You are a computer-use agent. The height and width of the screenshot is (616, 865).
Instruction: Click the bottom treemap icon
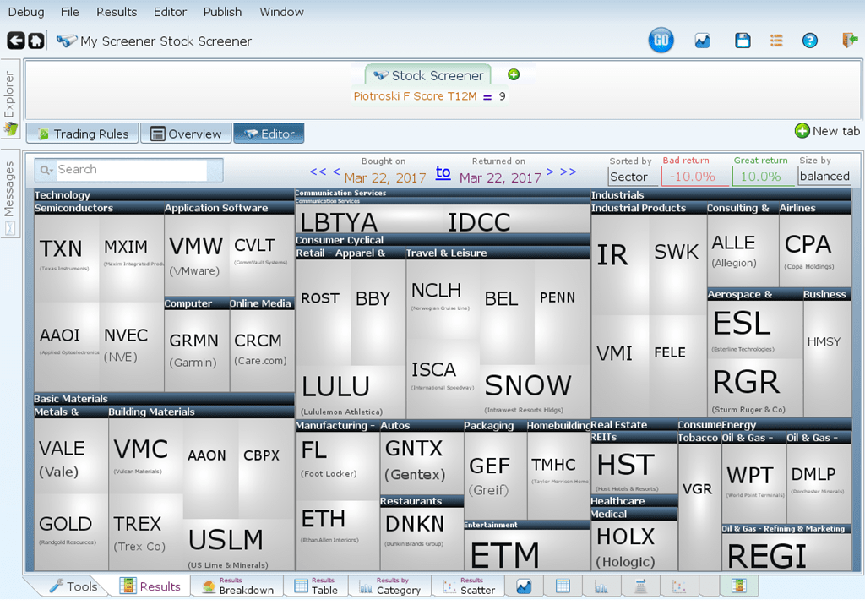[738, 586]
